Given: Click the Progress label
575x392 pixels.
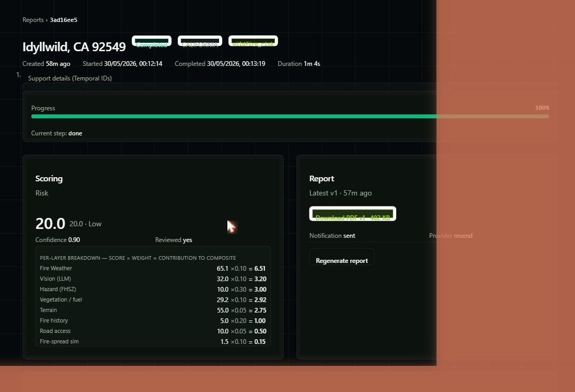Looking at the screenshot, I should pos(43,108).
